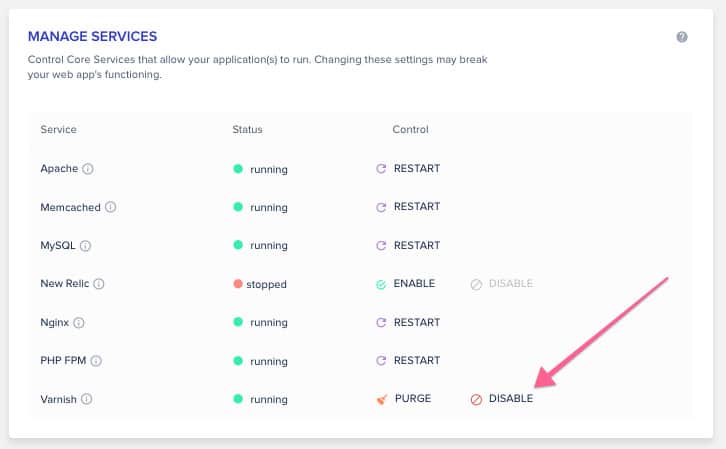Restart the Apache service
The height and width of the screenshot is (449, 726).
coord(407,169)
